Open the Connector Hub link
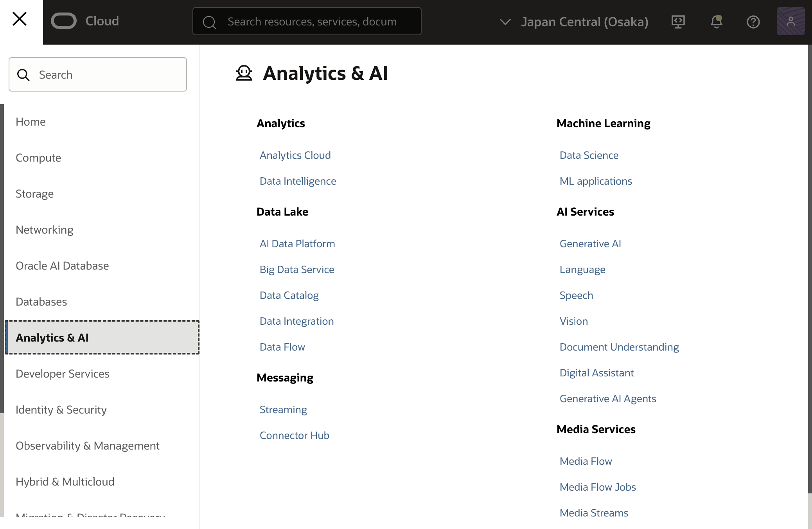812x529 pixels. tap(294, 435)
